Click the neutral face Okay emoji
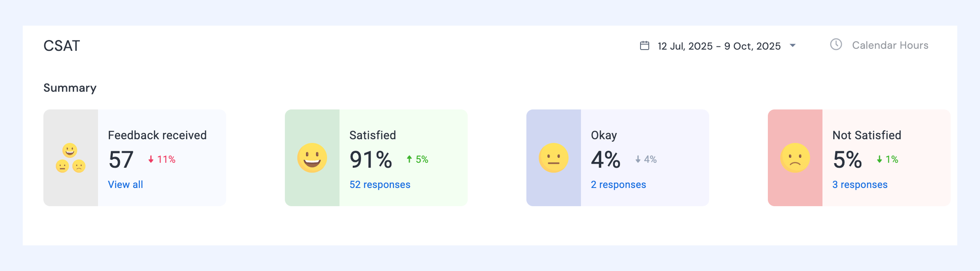Image resolution: width=980 pixels, height=271 pixels. pyautogui.click(x=554, y=158)
